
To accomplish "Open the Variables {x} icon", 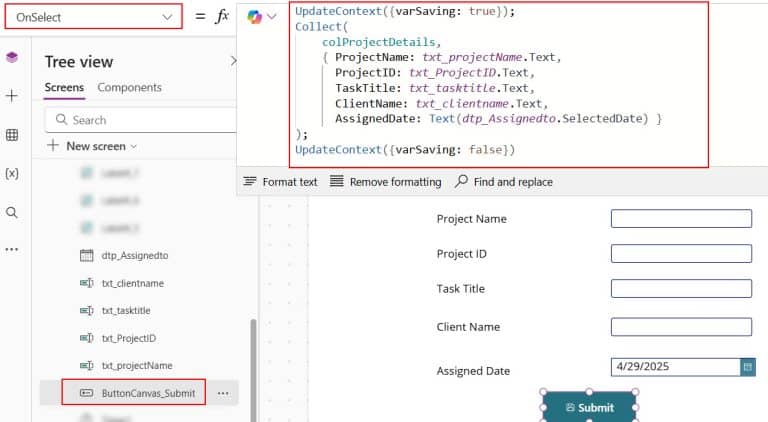I will (x=12, y=173).
